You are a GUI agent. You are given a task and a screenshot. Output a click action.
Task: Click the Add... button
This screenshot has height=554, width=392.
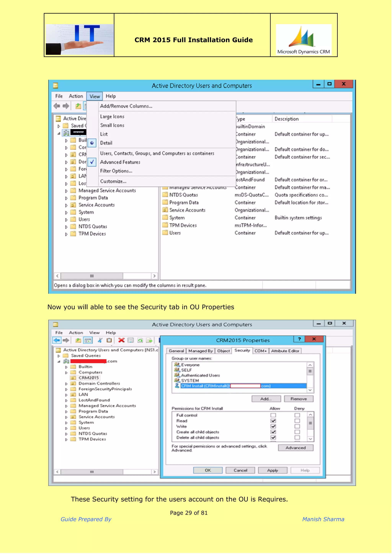point(266,399)
